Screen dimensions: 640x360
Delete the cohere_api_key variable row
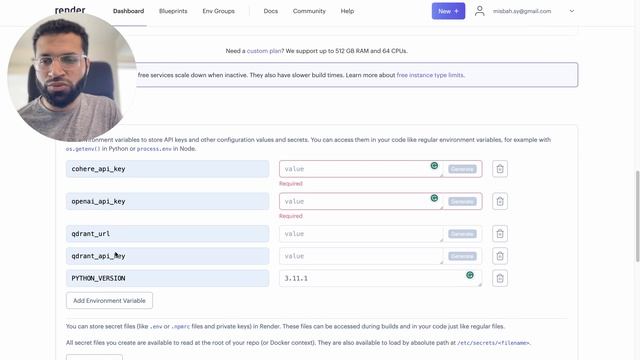point(500,169)
